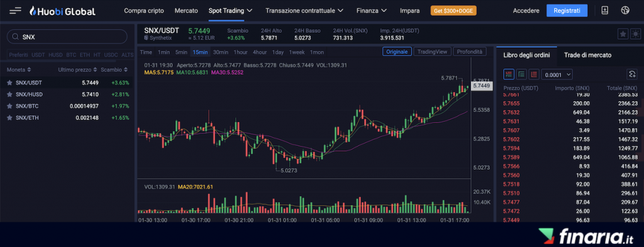Click sell order price 5.7510
This screenshot has width=644, height=247.
[x=511, y=193]
